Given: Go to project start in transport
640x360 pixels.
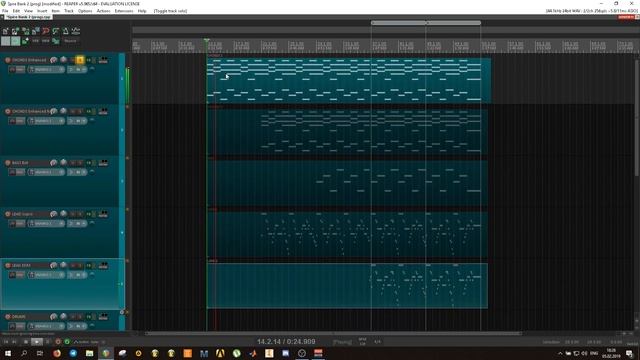Looking at the screenshot, I should pyautogui.click(x=6, y=342).
